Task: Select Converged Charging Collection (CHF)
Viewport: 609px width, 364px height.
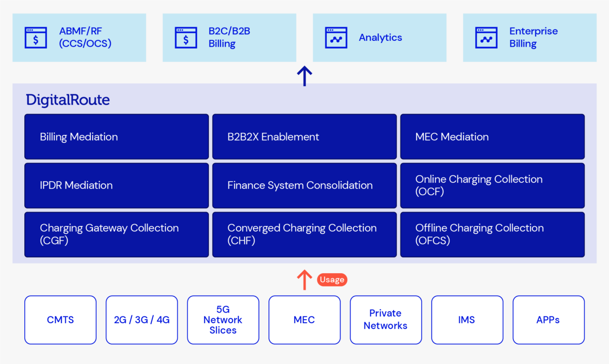Action: [x=304, y=234]
